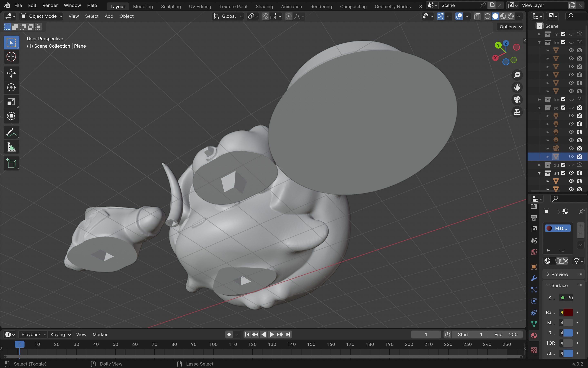Choose the Select Box tool
Screen dimensions: 588x368
11,43
